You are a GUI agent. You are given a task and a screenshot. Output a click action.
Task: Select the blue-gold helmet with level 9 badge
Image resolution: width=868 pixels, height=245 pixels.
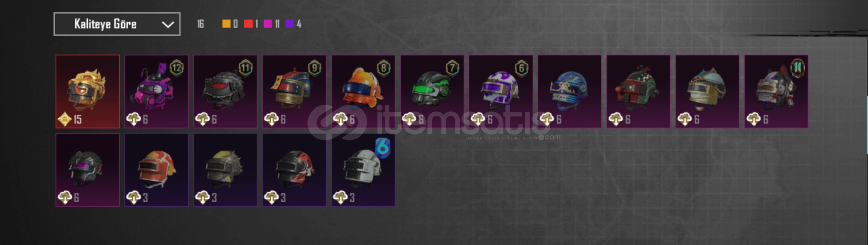pyautogui.click(x=294, y=92)
